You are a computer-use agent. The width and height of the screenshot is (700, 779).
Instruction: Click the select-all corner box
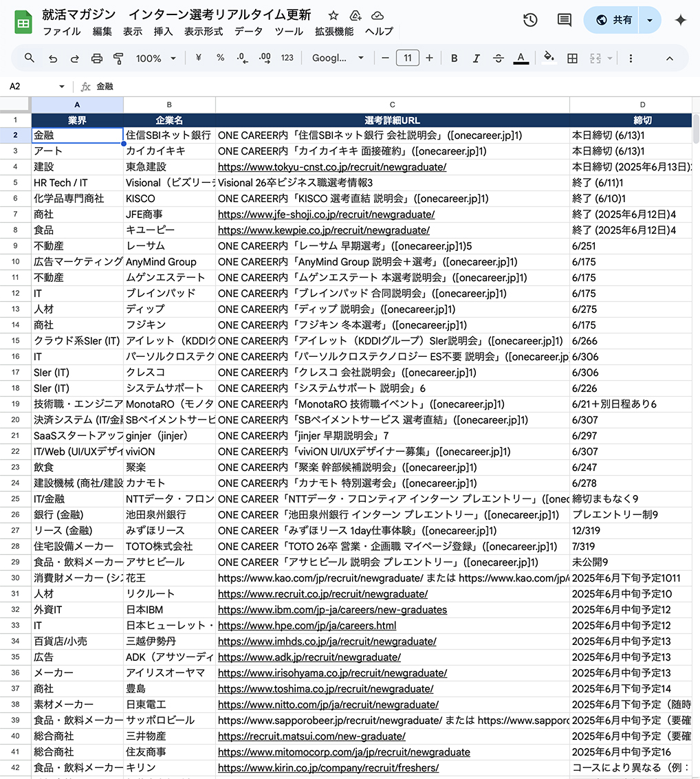[15, 105]
